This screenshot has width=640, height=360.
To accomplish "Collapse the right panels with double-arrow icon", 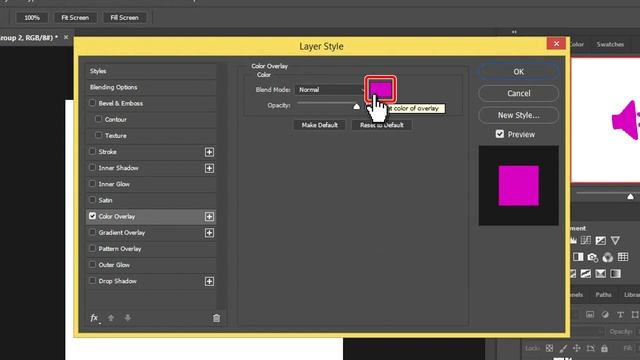I will tap(514, 32).
